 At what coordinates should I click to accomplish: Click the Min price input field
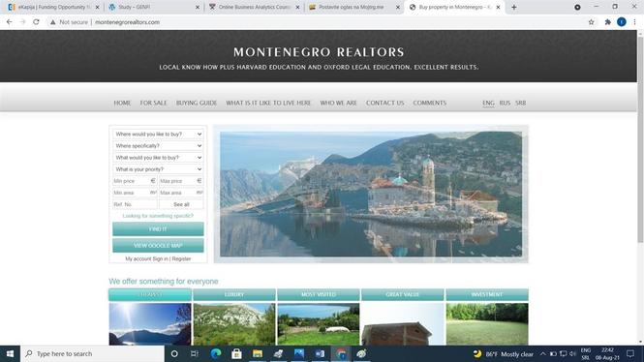(135, 181)
